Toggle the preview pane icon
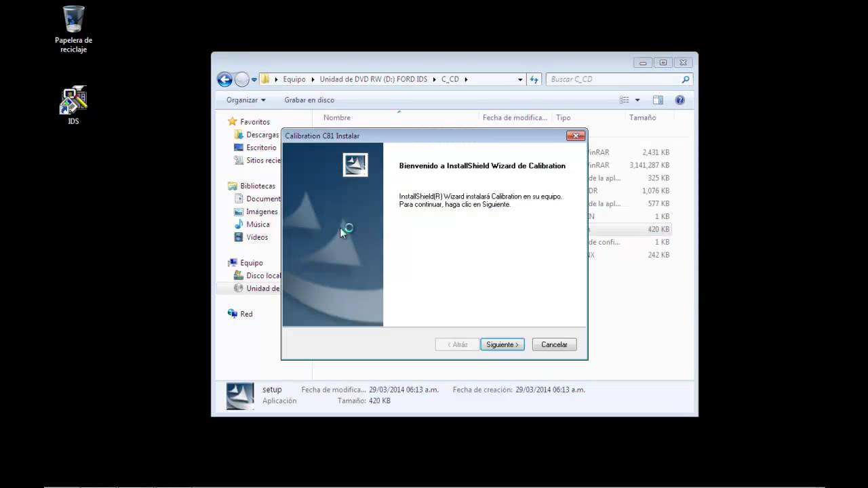This screenshot has height=488, width=868. coord(658,100)
